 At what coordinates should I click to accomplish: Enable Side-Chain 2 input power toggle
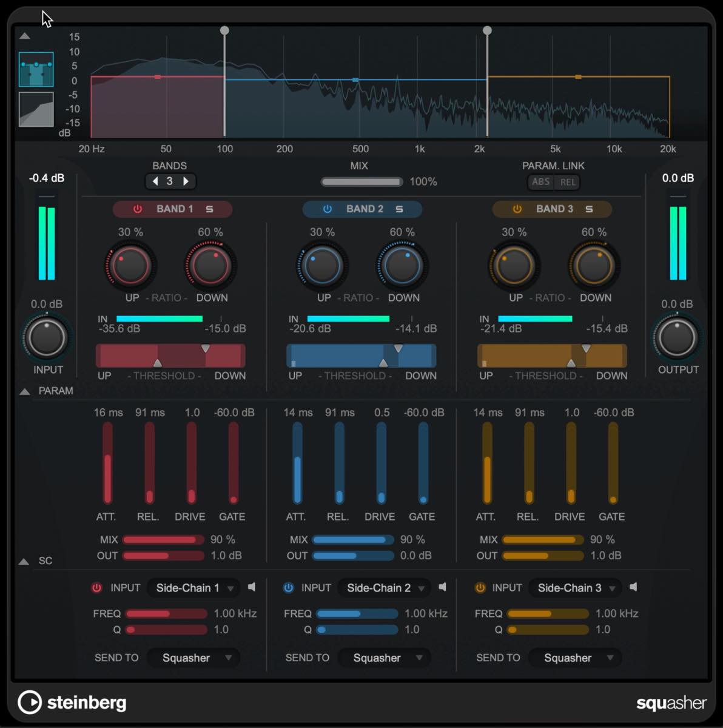(x=288, y=587)
